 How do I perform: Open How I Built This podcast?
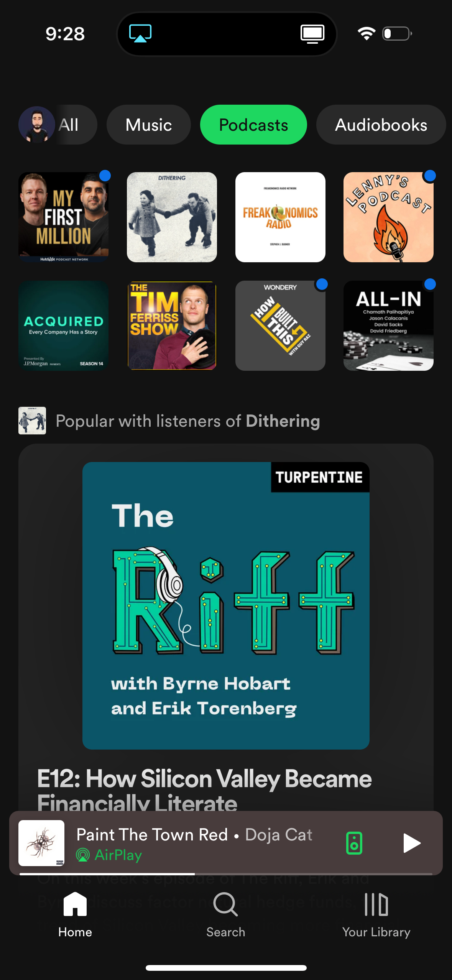[280, 326]
